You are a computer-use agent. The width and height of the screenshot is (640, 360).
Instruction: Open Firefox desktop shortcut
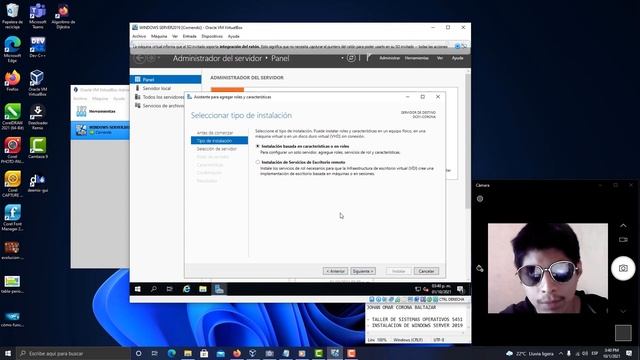pyautogui.click(x=12, y=80)
